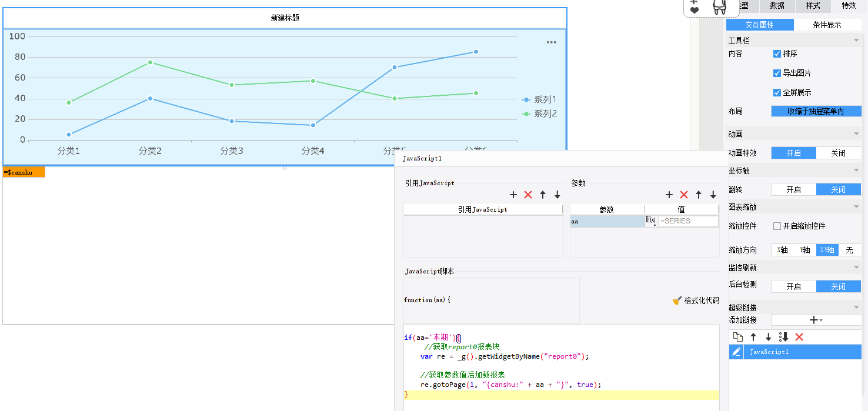Uncheck the 排序 checkbox

(777, 54)
